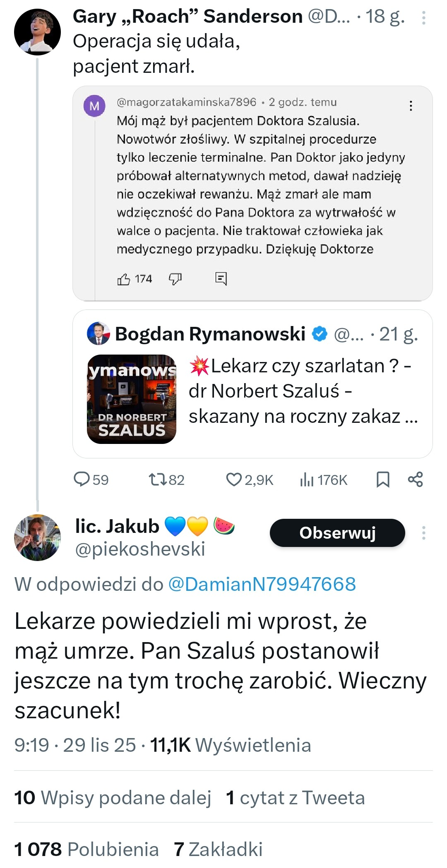Viewport: 447px width, 868px height.
Task: Retweet the Gary Roach Sanderson post
Action: click(158, 480)
